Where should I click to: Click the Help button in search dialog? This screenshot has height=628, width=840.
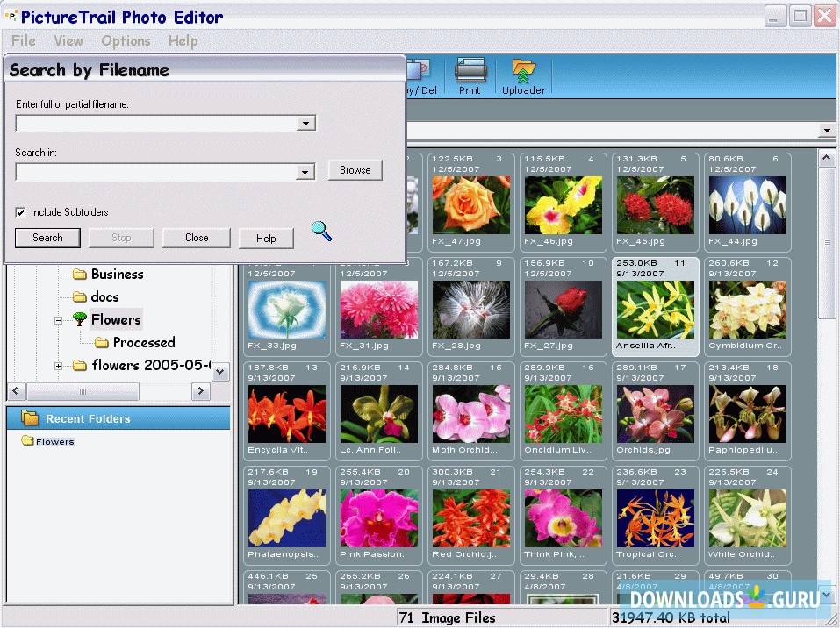pos(266,239)
